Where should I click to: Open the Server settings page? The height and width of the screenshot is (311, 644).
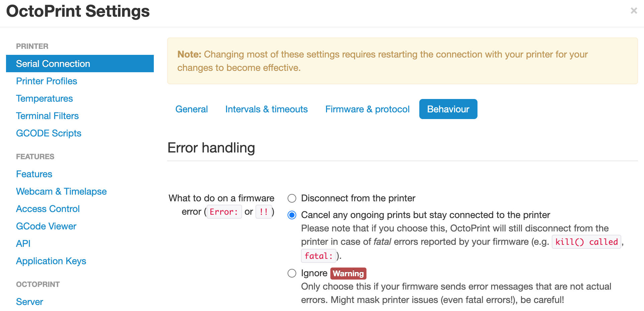pos(29,302)
